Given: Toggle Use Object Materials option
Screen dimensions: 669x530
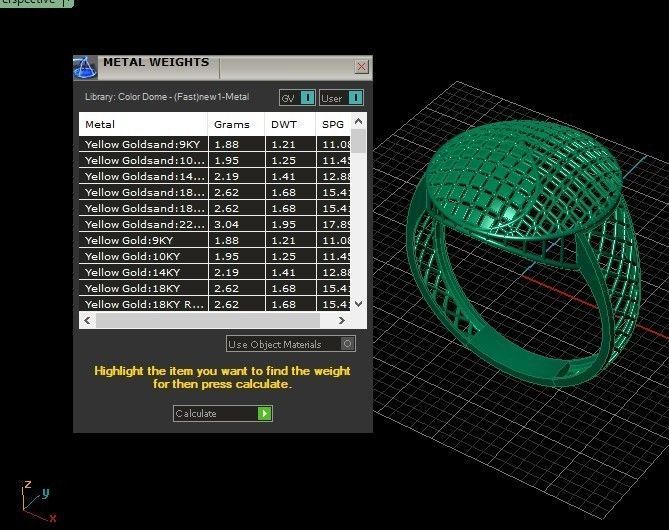Looking at the screenshot, I should tap(291, 344).
